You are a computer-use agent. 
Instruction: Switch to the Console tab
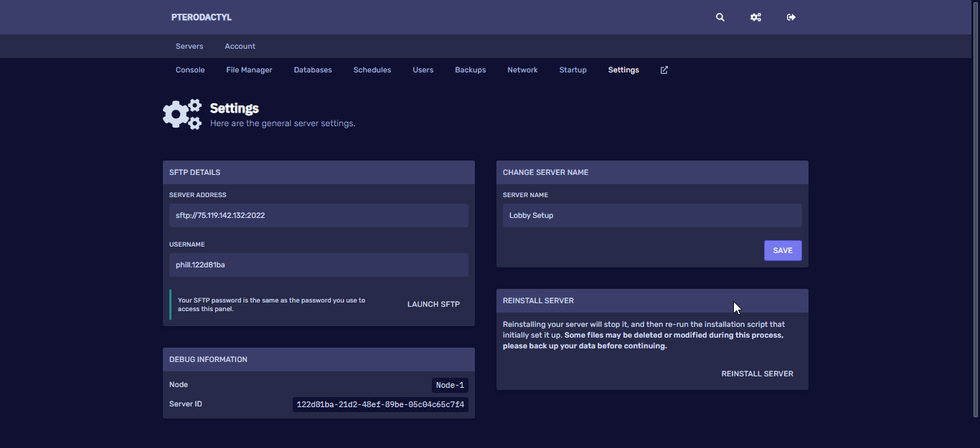[x=190, y=70]
